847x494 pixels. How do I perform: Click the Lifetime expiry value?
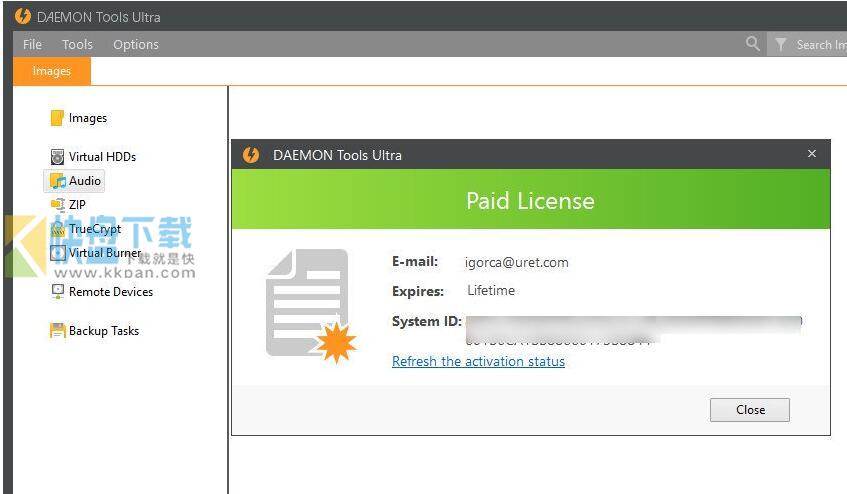pyautogui.click(x=491, y=290)
